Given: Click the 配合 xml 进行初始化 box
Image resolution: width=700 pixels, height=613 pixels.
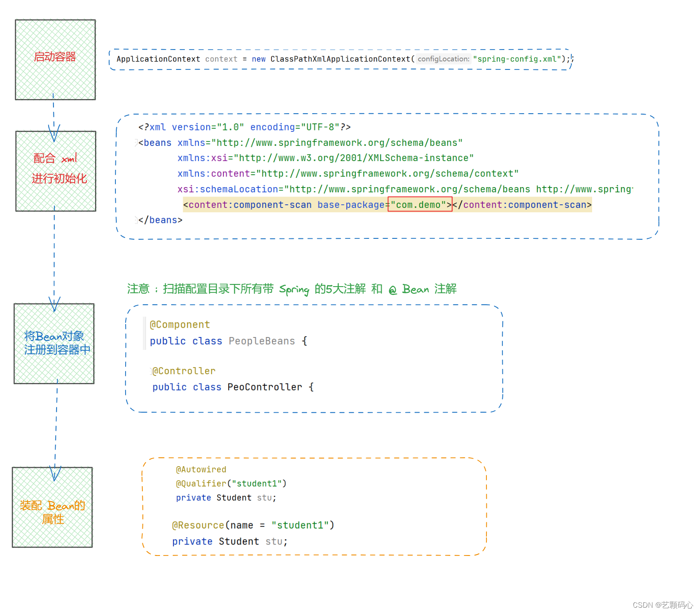Looking at the screenshot, I should [x=56, y=171].
